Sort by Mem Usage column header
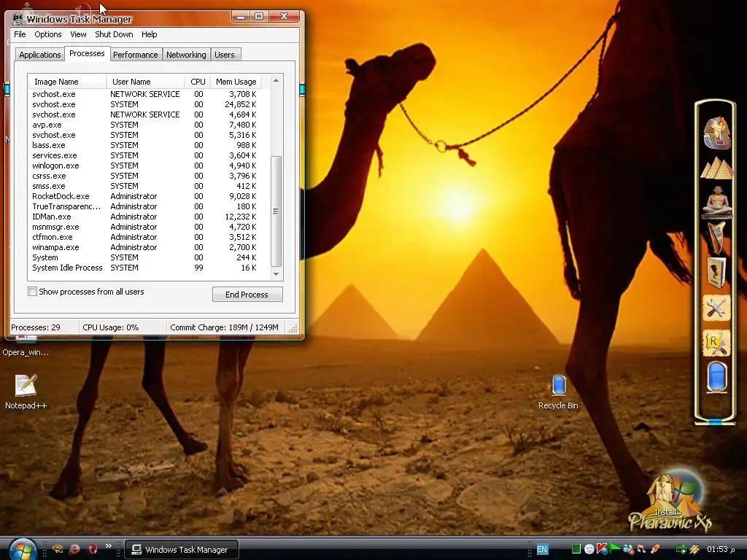This screenshot has height=560, width=747. point(236,82)
